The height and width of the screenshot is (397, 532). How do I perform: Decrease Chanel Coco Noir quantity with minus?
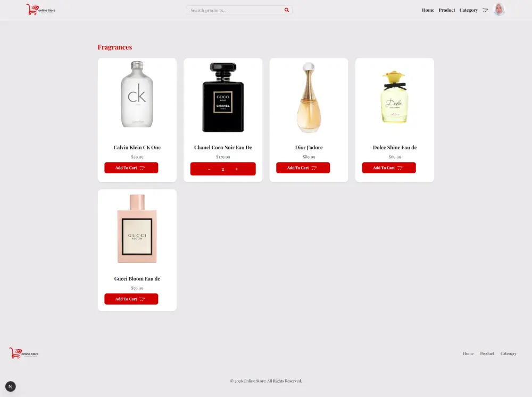point(209,169)
